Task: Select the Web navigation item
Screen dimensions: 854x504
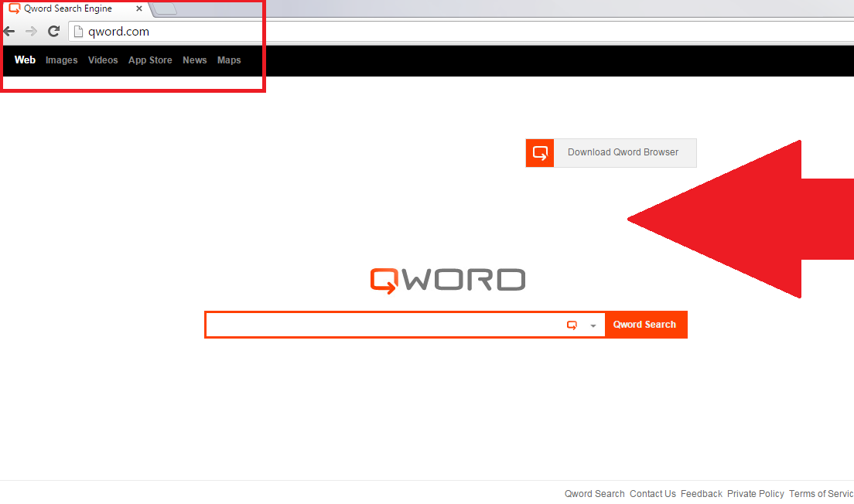Action: point(25,60)
